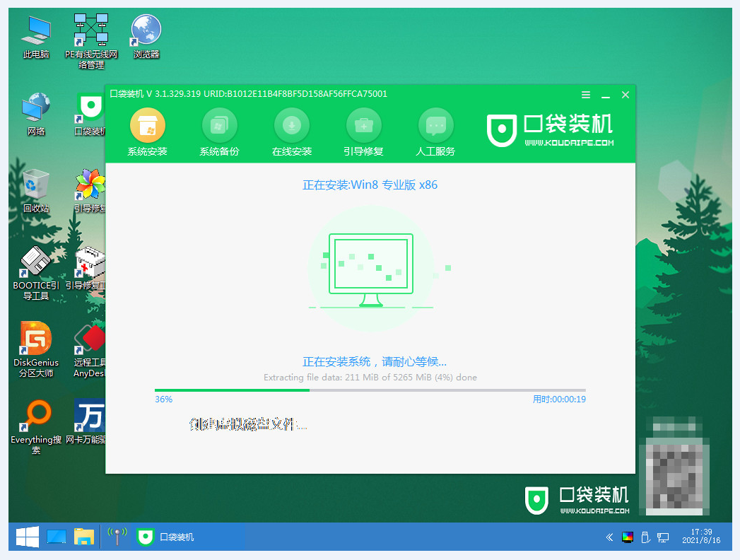Click the monitor illustration in installer
Image resolution: width=740 pixels, height=560 pixels.
[x=371, y=270]
